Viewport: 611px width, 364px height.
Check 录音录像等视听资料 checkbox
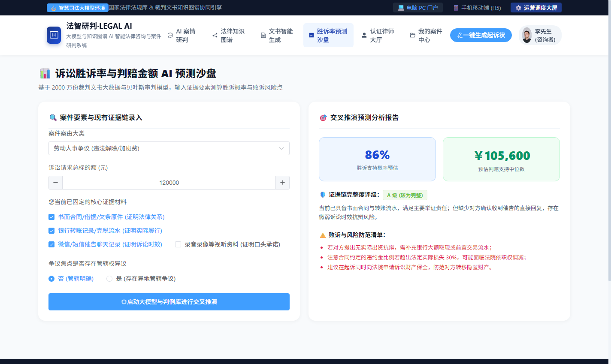click(x=178, y=244)
